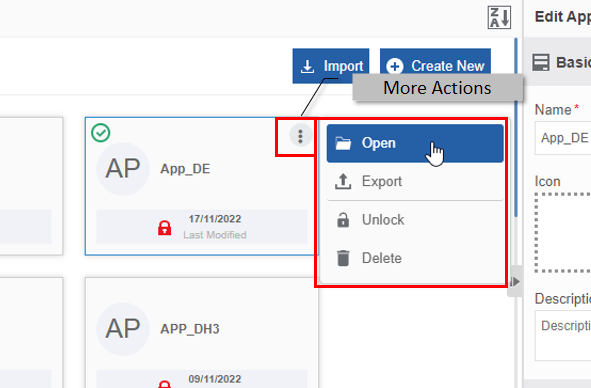591x388 pixels.
Task: Toggle green check mark on App_DE card
Action: (x=101, y=133)
